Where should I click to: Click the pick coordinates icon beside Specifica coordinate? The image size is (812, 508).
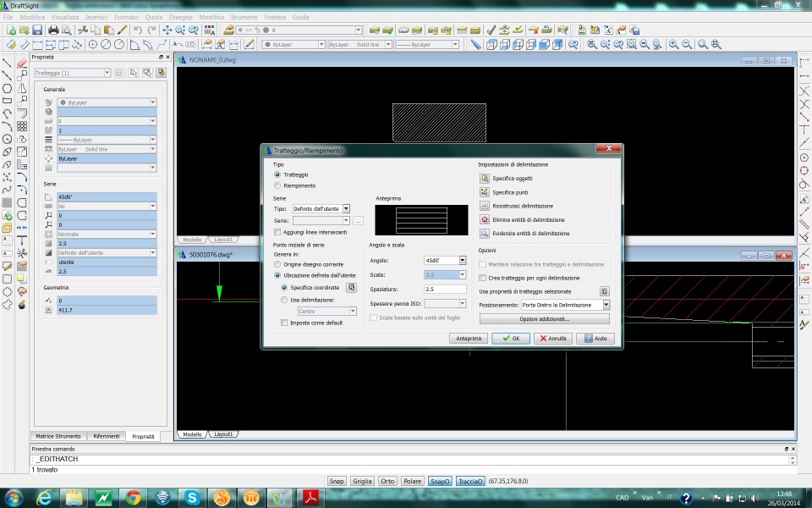coord(352,288)
